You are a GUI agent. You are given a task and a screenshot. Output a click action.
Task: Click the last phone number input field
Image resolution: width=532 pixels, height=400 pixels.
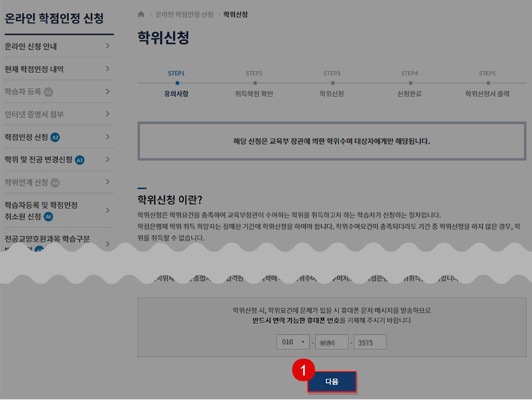point(370,342)
